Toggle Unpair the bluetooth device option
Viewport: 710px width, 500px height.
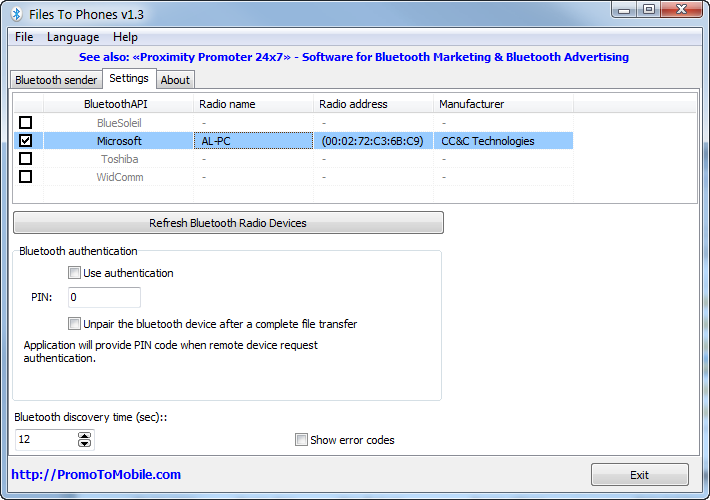pos(74,324)
